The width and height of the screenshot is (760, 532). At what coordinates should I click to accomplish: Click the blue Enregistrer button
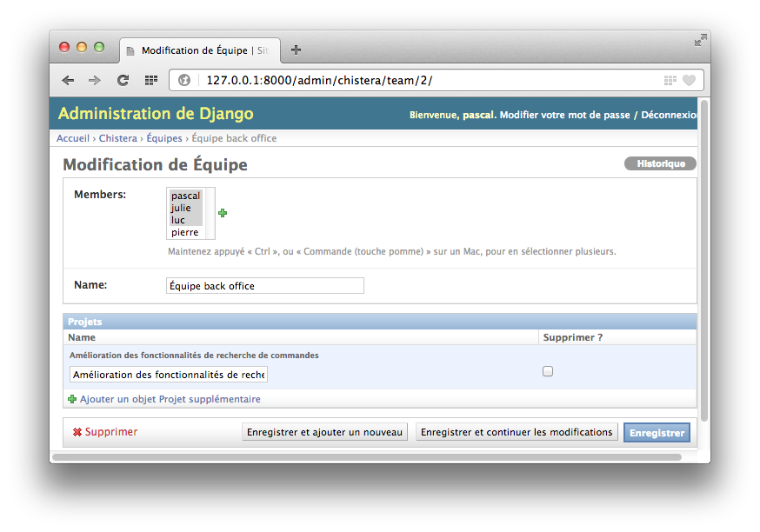click(x=657, y=433)
